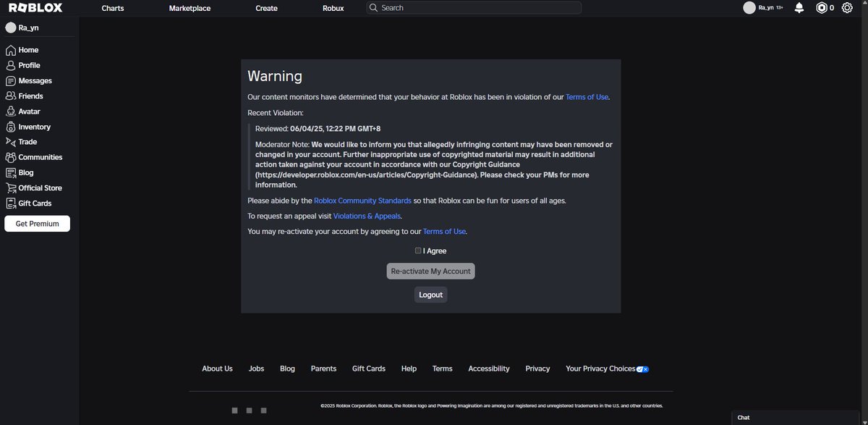The width and height of the screenshot is (868, 425).
Task: Click the privacy choices badge icon
Action: (x=642, y=369)
